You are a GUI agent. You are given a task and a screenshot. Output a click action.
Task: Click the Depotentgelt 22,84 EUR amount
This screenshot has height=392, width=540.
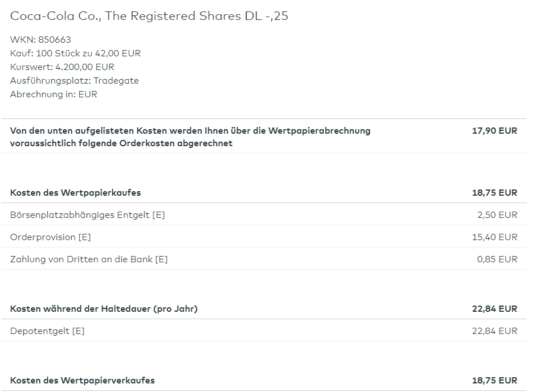[494, 331]
